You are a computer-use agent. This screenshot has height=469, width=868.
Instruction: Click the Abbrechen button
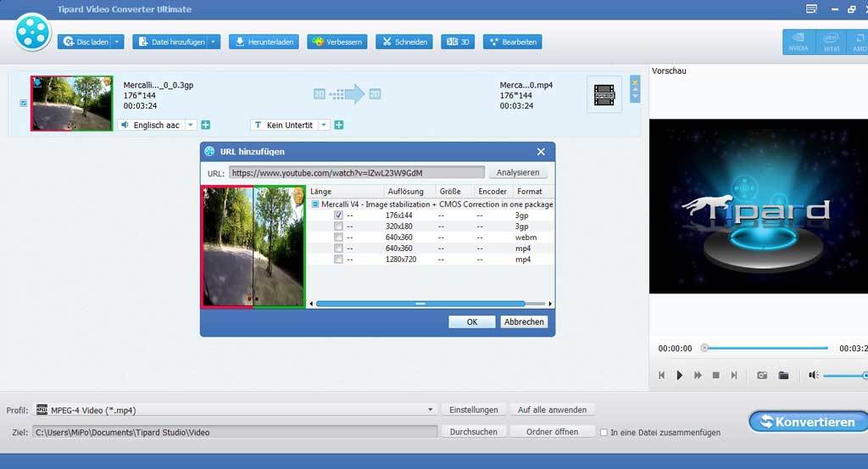pos(524,321)
